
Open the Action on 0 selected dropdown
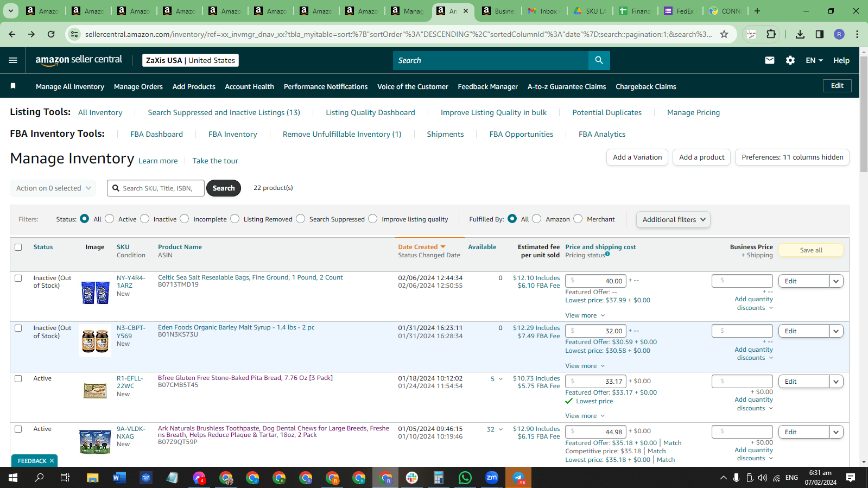(x=53, y=188)
